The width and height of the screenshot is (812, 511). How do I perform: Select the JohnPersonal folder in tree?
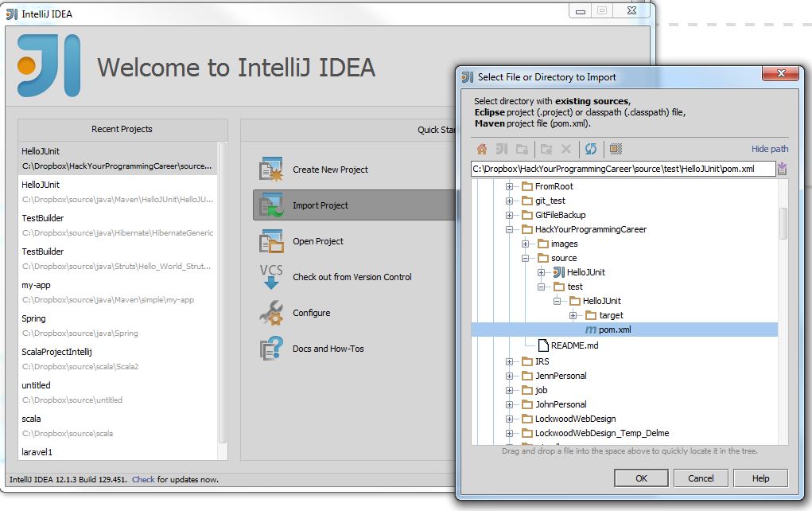pos(561,405)
